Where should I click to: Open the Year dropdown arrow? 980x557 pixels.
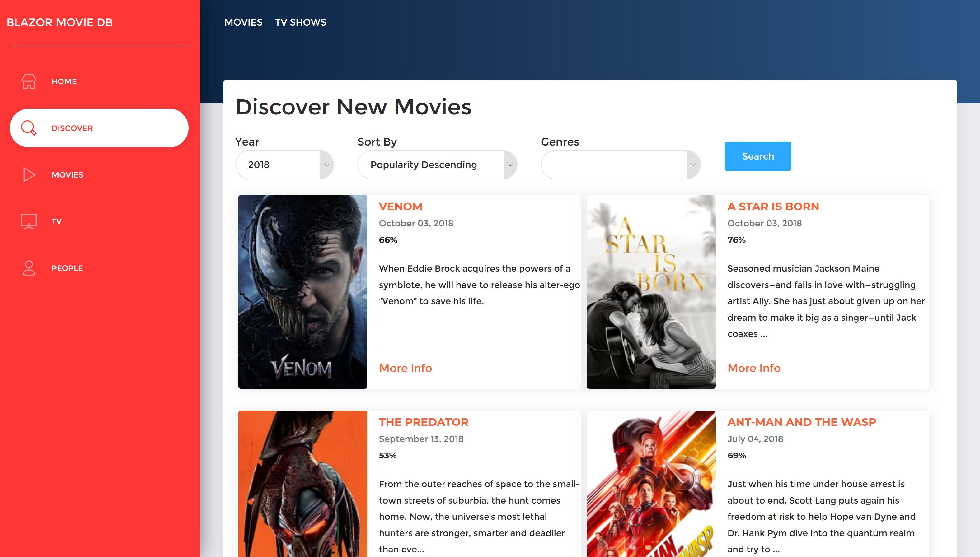coord(326,165)
